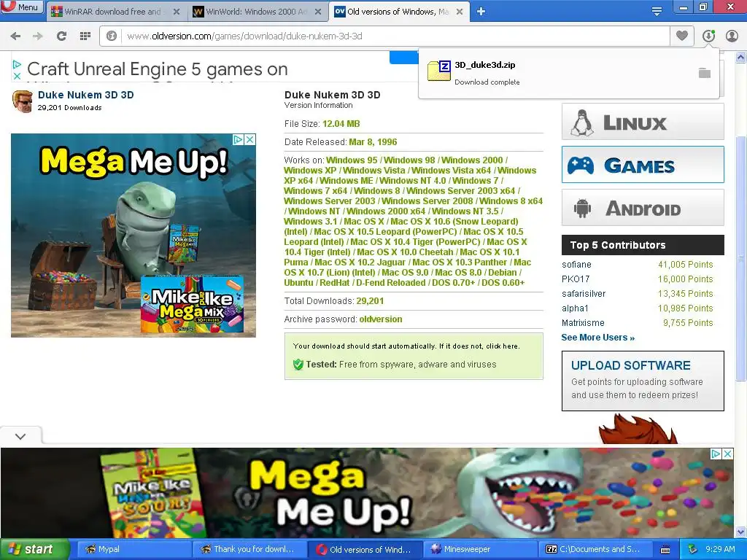Switch to Old versions of Wind... taskbar item
The image size is (747, 560).
click(365, 549)
